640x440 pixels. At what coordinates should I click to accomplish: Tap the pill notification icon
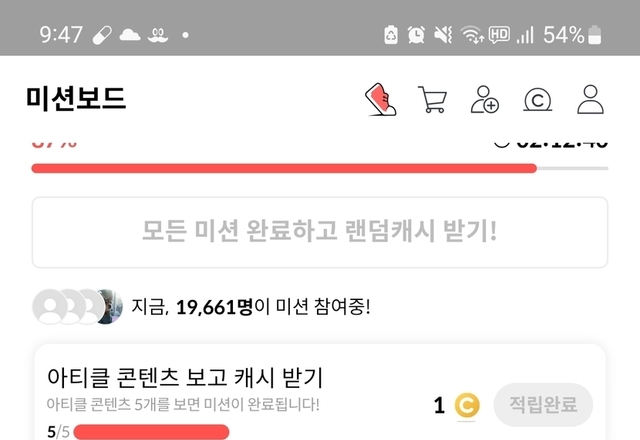tap(102, 35)
